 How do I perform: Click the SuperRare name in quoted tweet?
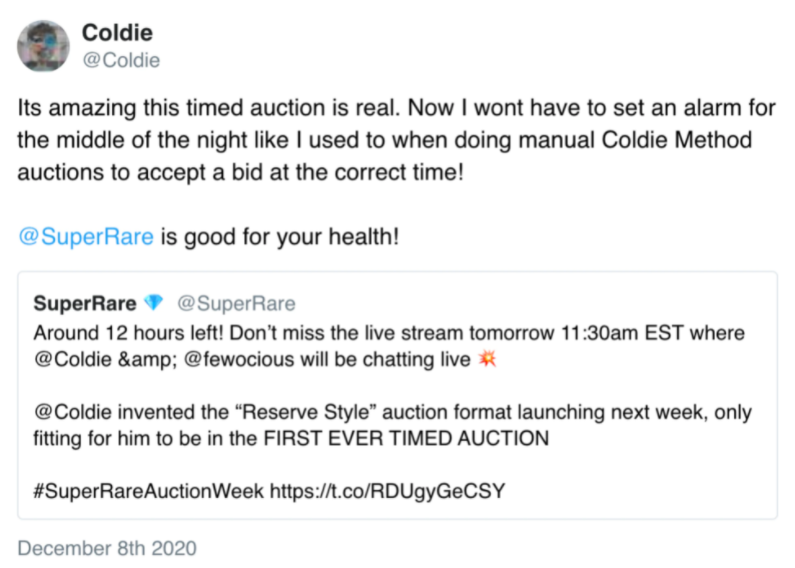click(x=85, y=304)
